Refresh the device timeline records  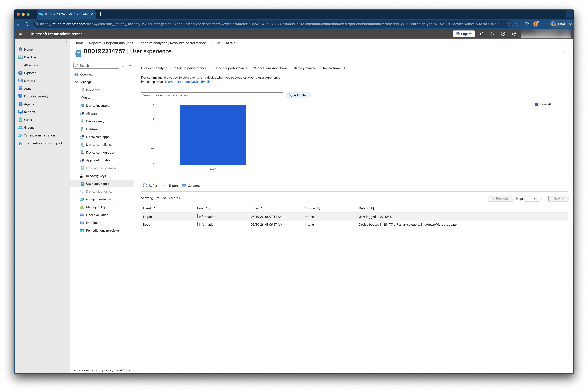[151, 186]
